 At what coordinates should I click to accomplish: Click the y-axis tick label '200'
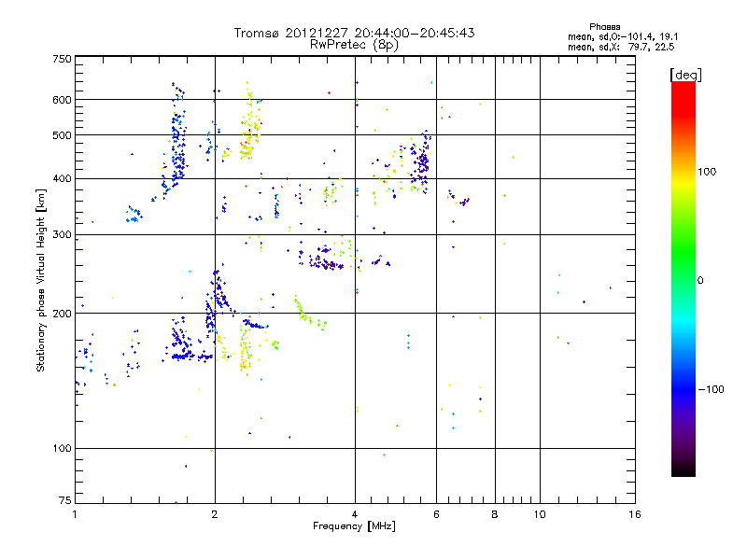62,314
